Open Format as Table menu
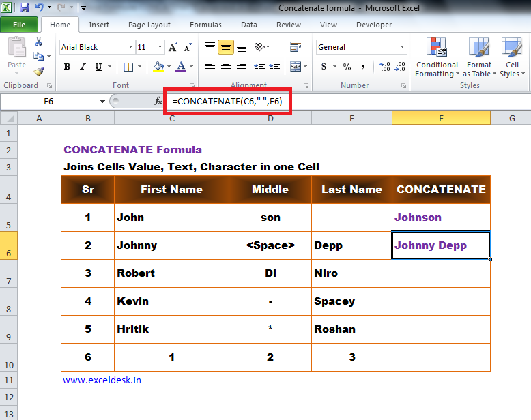This screenshot has width=531, height=420. 479,57
